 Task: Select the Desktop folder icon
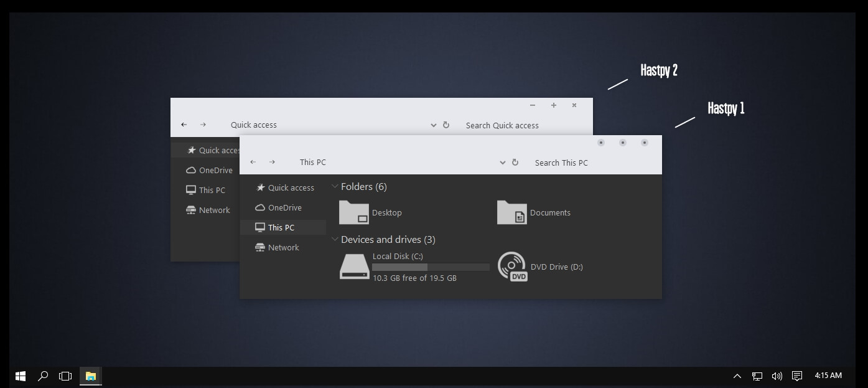pos(354,212)
